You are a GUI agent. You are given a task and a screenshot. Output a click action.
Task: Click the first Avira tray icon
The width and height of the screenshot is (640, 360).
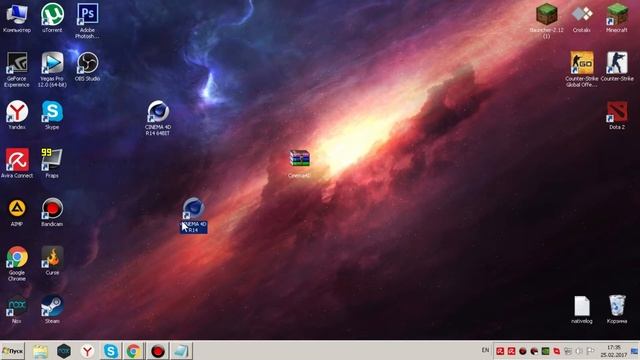click(500, 351)
